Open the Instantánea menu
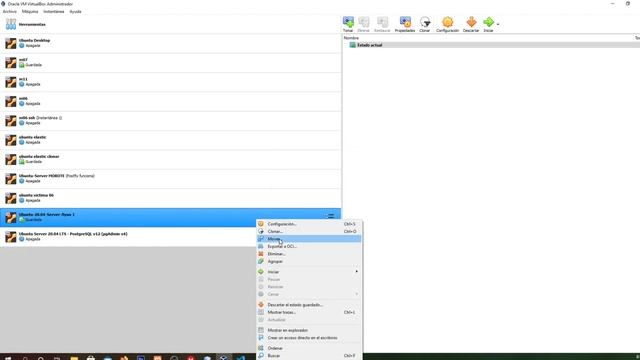This screenshot has height=360, width=640. click(x=53, y=11)
